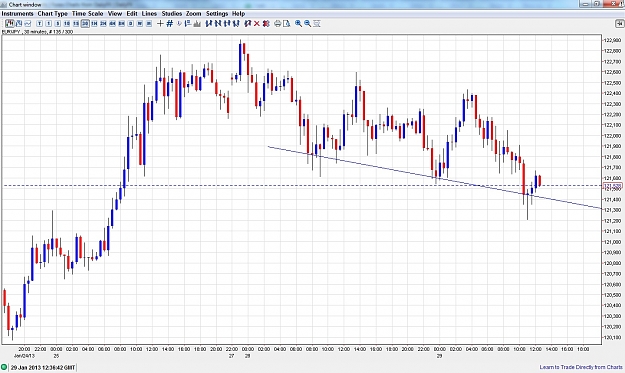Viewport: 625px width, 373px height.
Task: Set time scale to 5 minutes
Action: click(x=58, y=24)
